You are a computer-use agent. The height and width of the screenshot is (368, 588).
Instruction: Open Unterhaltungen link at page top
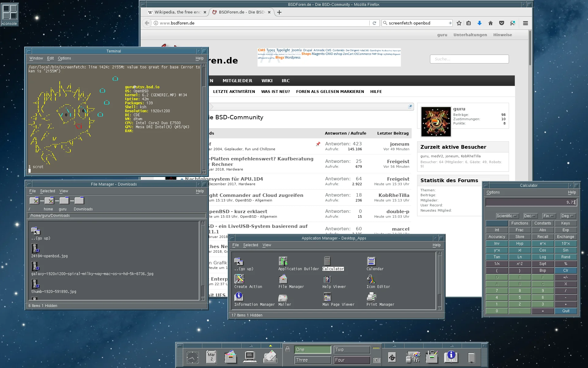[470, 35]
